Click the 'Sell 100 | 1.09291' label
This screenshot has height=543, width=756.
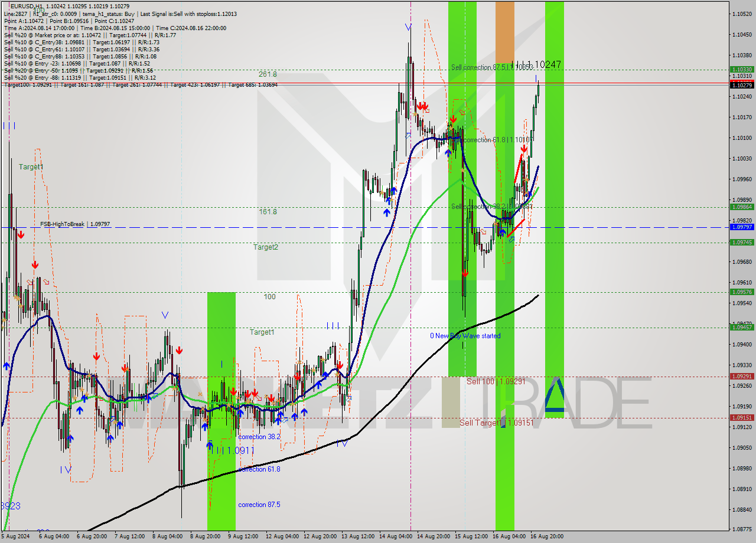pyautogui.click(x=496, y=381)
